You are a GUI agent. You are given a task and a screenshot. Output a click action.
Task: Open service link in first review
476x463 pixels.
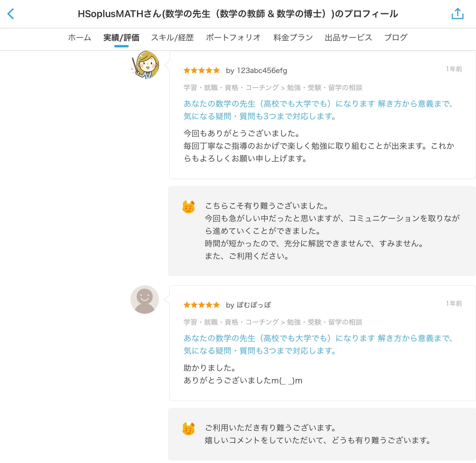318,110
